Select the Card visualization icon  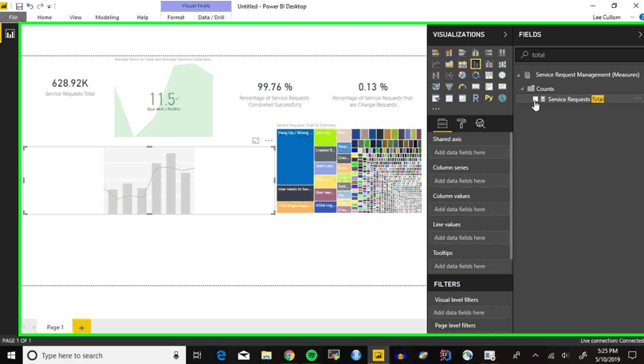point(476,87)
